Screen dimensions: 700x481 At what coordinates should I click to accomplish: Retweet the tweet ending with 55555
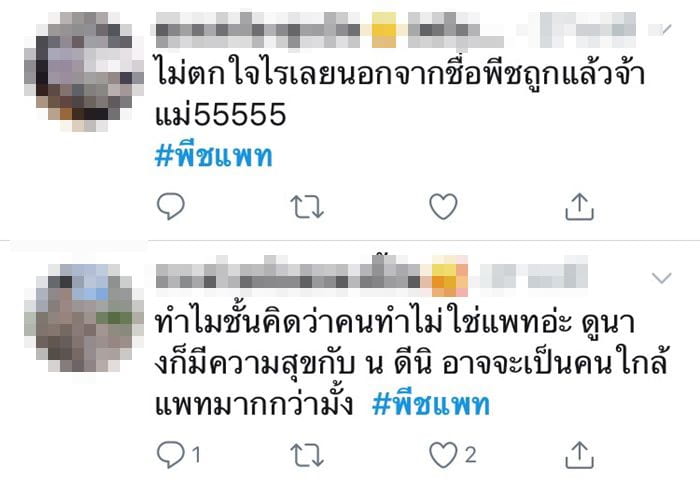tap(307, 207)
